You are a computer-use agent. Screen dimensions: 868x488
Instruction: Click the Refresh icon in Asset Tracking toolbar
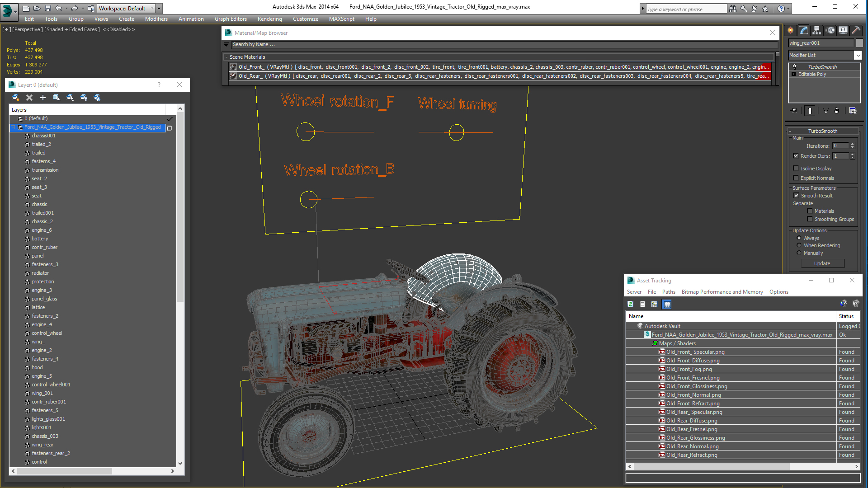[630, 304]
